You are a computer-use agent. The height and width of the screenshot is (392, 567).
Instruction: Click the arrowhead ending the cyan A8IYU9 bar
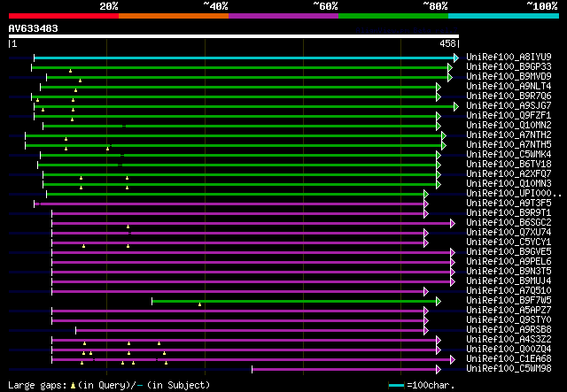(456, 58)
